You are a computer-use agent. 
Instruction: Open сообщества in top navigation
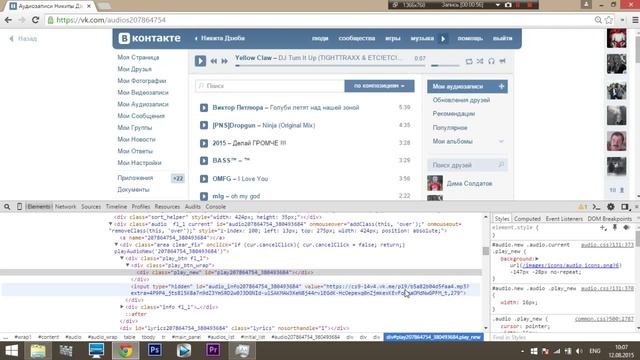tap(357, 38)
